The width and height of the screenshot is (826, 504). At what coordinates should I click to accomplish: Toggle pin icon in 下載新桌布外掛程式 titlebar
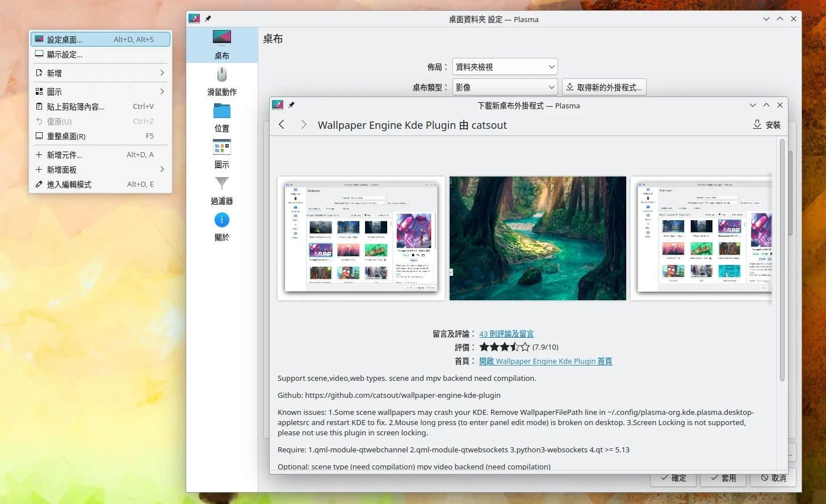tap(291, 105)
